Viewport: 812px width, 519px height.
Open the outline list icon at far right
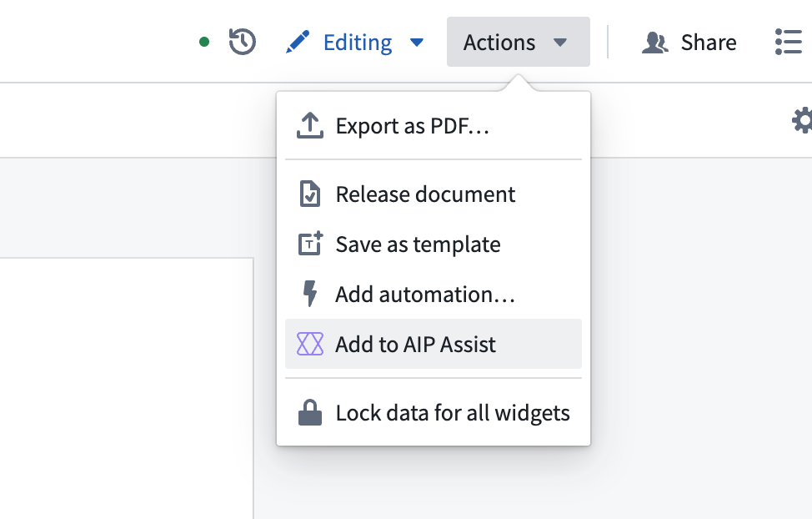[x=788, y=42]
